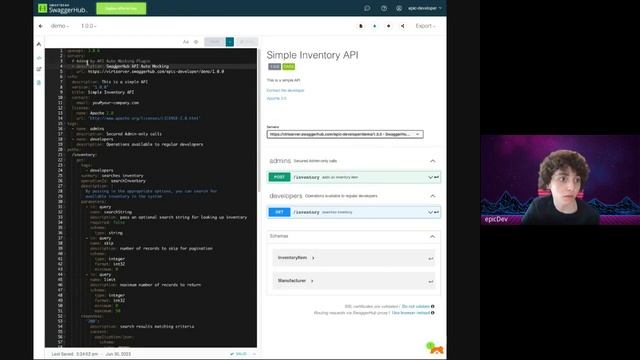Click the green button in the top header
This screenshot has height=360, width=640.
pyautogui.click(x=121, y=8)
